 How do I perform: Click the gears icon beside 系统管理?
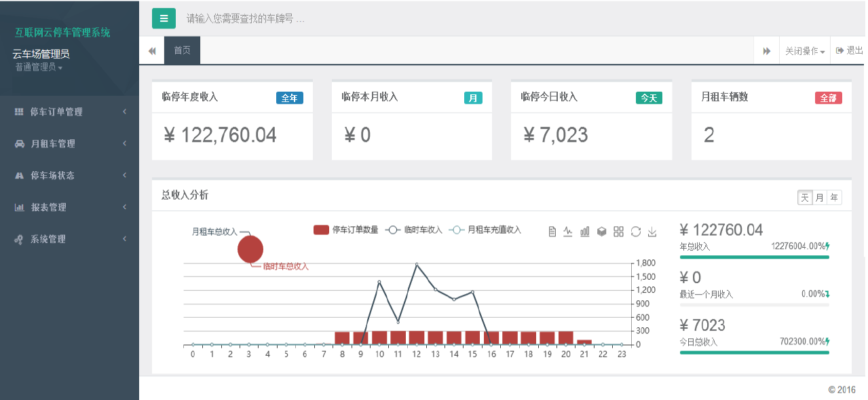coord(19,239)
